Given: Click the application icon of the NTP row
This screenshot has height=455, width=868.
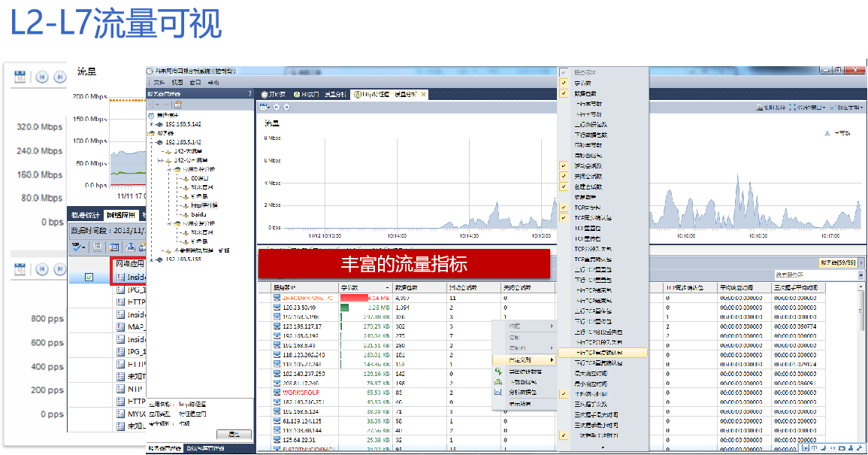Looking at the screenshot, I should coord(121,389).
